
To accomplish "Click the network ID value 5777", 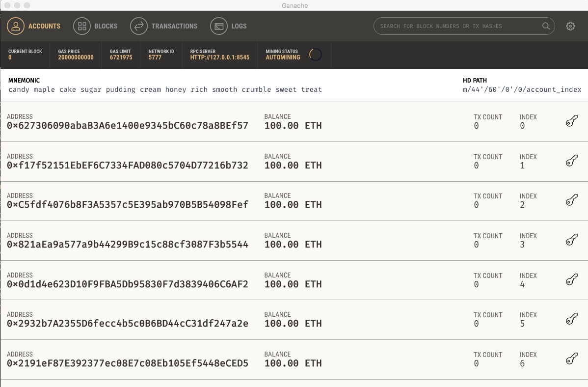I will [x=155, y=57].
